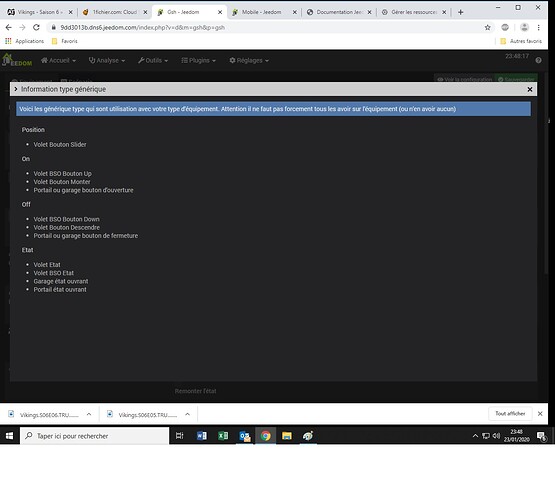Open the Favoris bookmarks folder
The height and width of the screenshot is (500, 555).
tap(65, 41)
